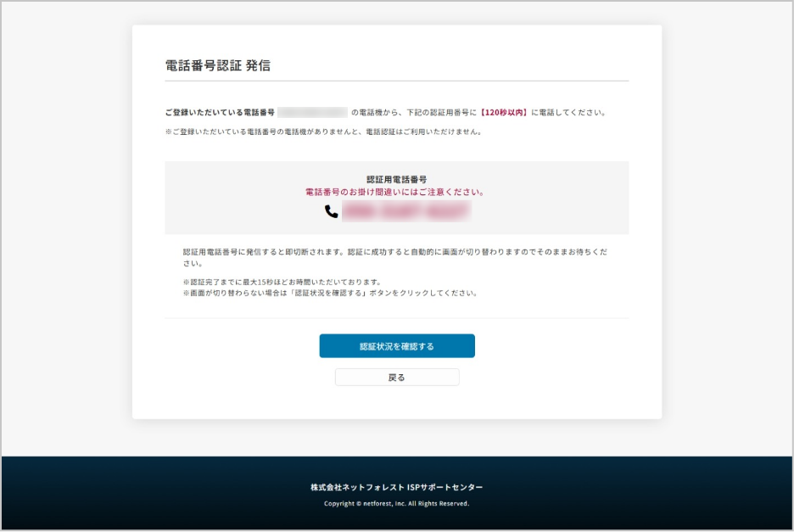
Task: Select the blurred verification phone number
Action: [x=405, y=211]
